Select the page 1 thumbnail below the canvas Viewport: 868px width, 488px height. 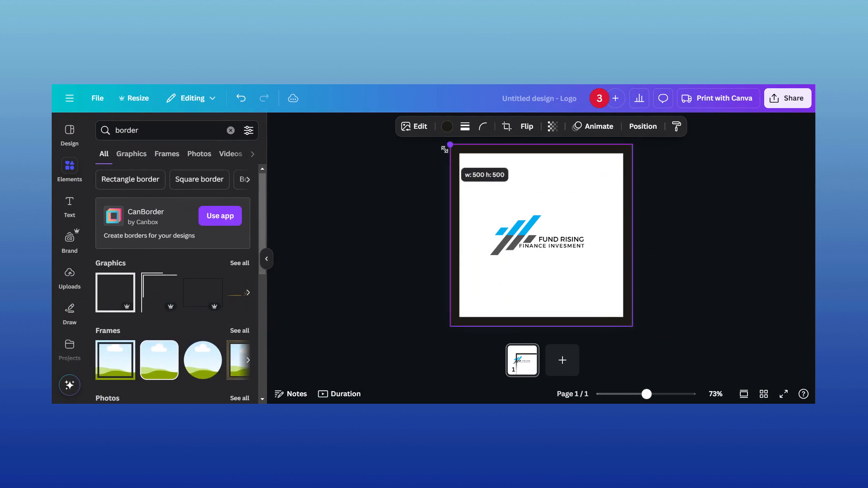522,360
